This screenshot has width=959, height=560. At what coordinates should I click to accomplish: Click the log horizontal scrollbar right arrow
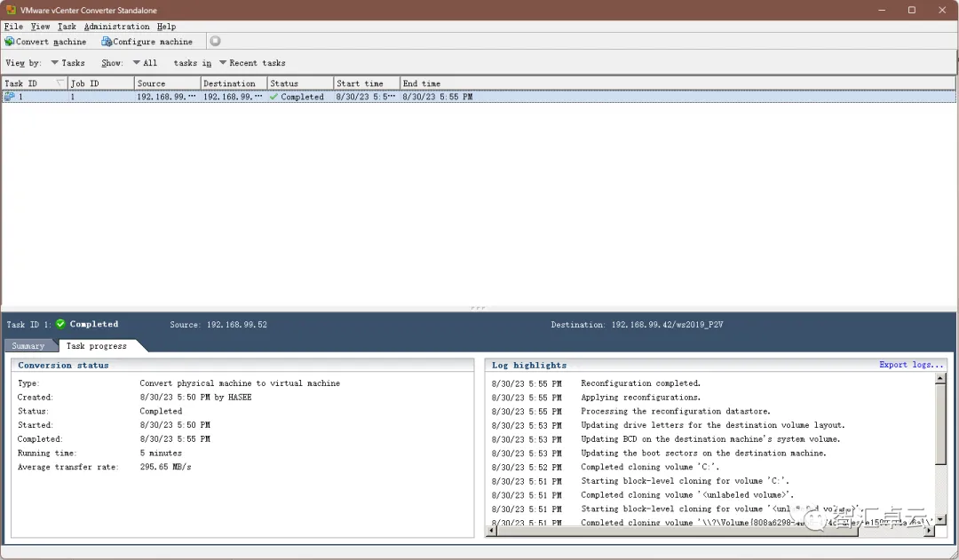930,531
